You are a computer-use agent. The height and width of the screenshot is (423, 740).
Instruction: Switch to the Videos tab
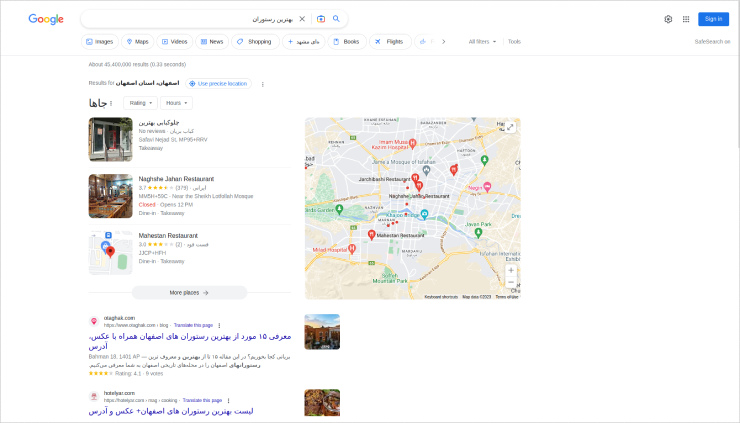[x=175, y=42]
